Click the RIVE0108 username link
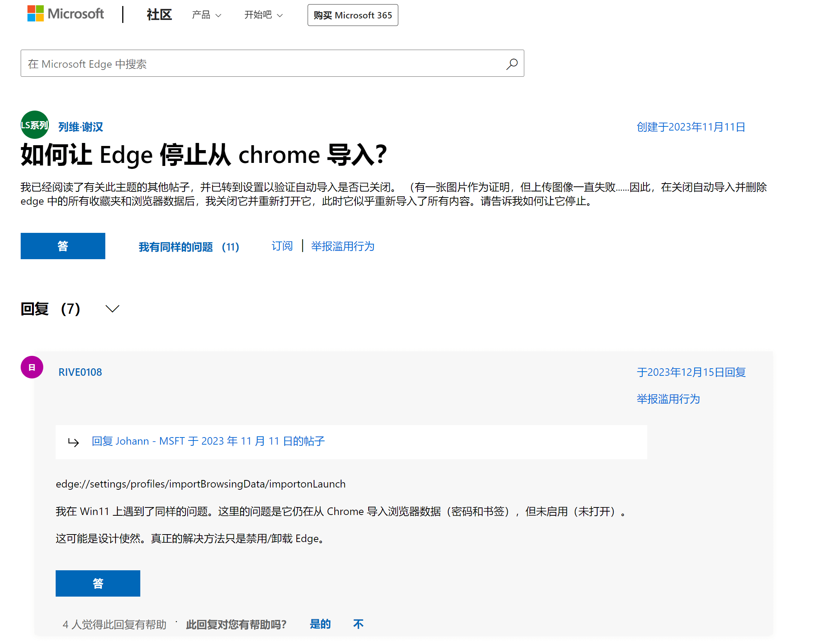Viewport: 824px width, 644px height. [80, 372]
